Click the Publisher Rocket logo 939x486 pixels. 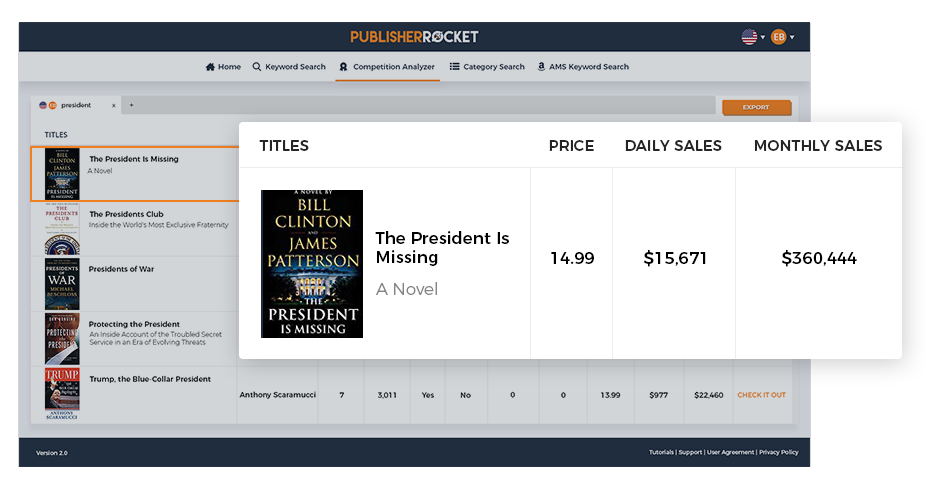click(414, 37)
